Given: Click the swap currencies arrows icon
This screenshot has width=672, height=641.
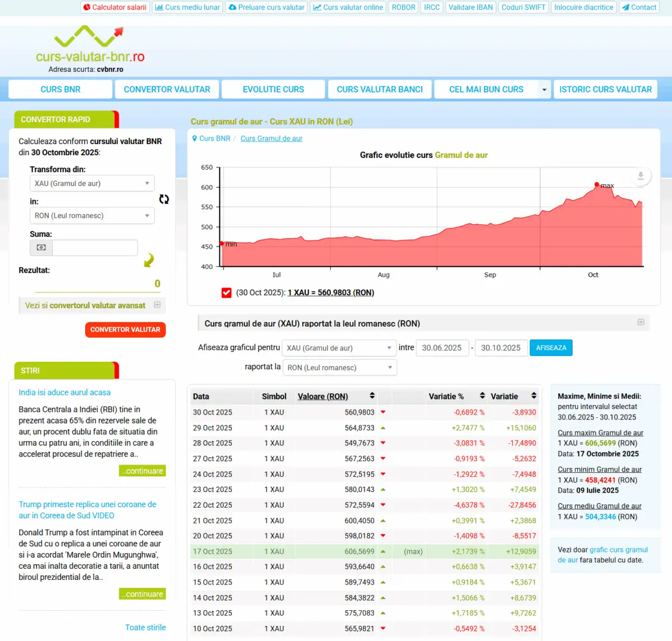Looking at the screenshot, I should coord(164,199).
